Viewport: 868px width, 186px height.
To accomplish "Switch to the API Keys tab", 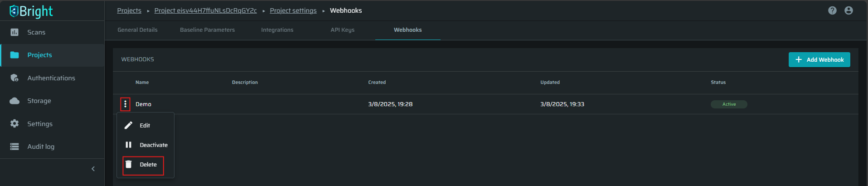I will tap(343, 30).
